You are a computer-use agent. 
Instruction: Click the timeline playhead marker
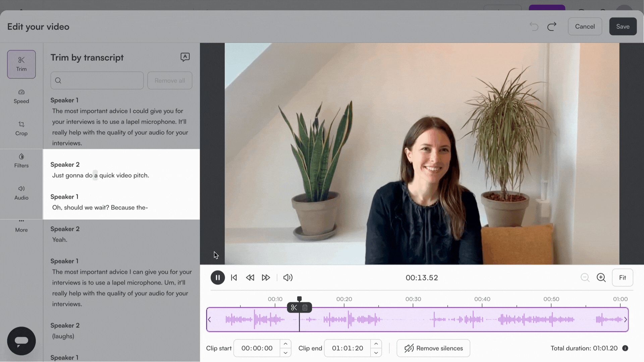(299, 299)
